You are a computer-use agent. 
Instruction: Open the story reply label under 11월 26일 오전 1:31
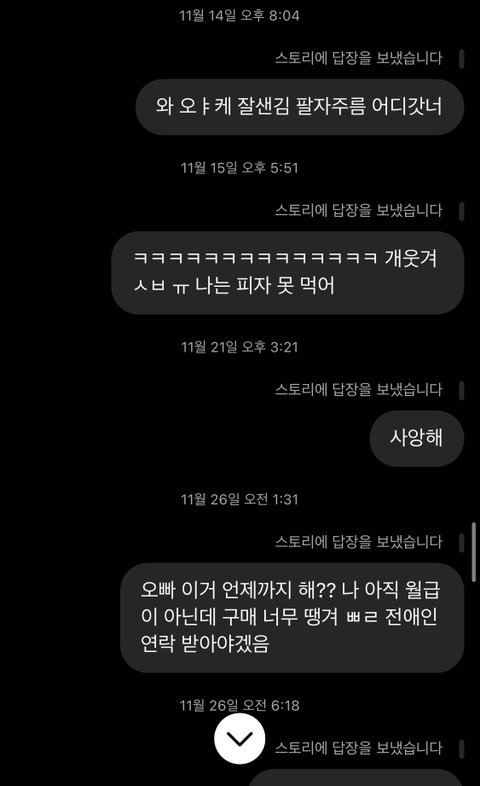point(359,542)
